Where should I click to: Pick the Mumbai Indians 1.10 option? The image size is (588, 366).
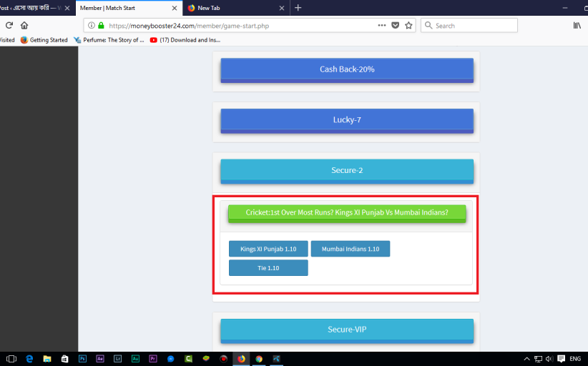click(x=350, y=249)
